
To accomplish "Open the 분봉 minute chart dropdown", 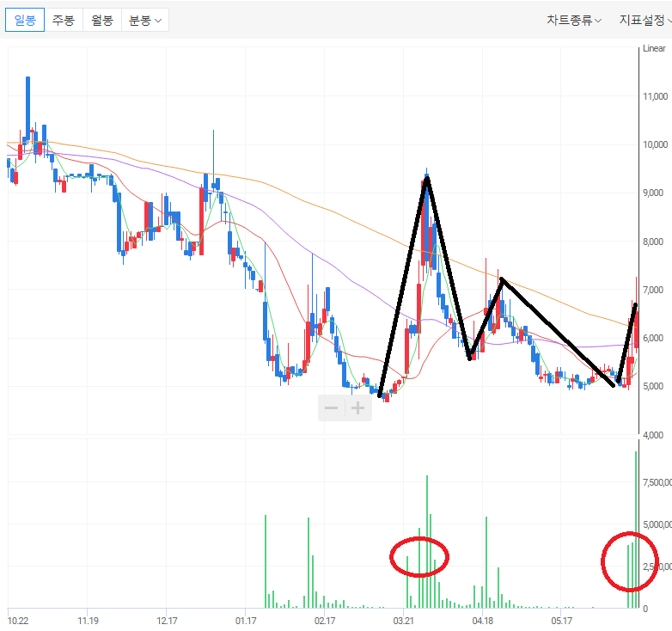I will click(145, 20).
